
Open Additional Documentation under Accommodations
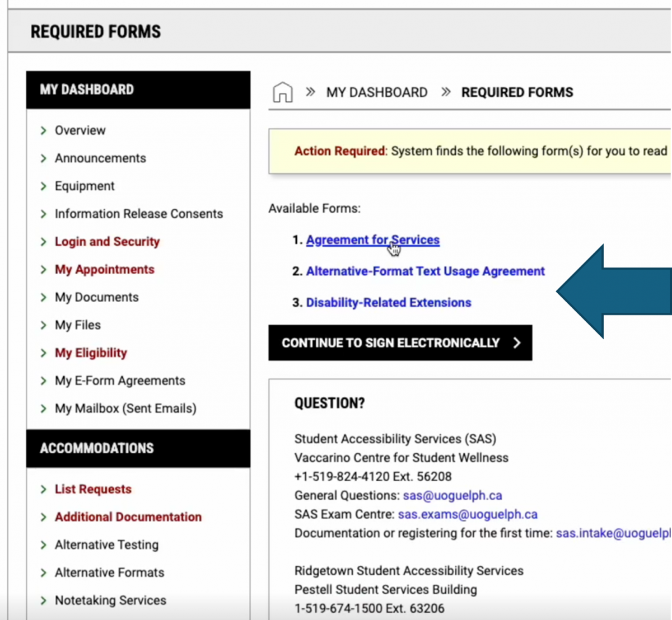[128, 517]
